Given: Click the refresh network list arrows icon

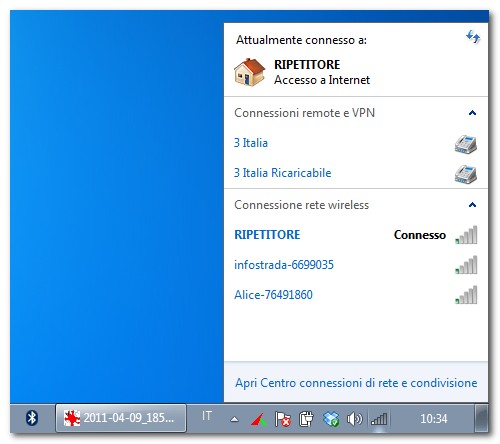Looking at the screenshot, I should pos(473,37).
